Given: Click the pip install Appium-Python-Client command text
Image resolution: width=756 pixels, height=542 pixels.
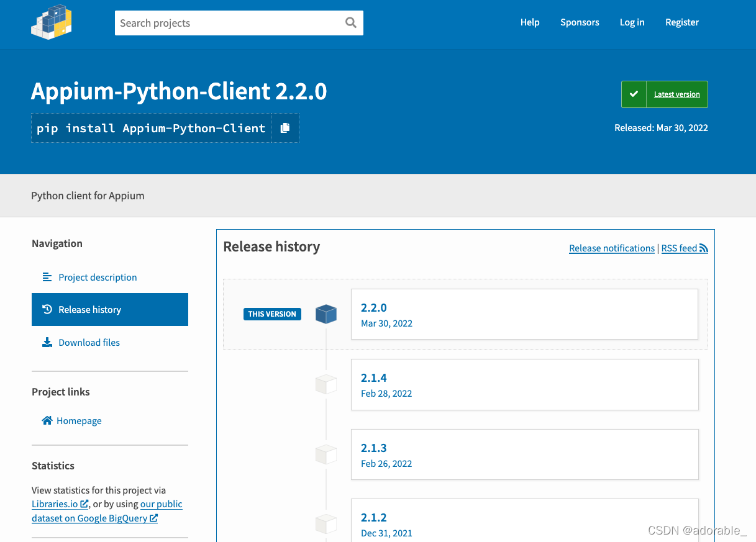Looking at the screenshot, I should pyautogui.click(x=151, y=128).
